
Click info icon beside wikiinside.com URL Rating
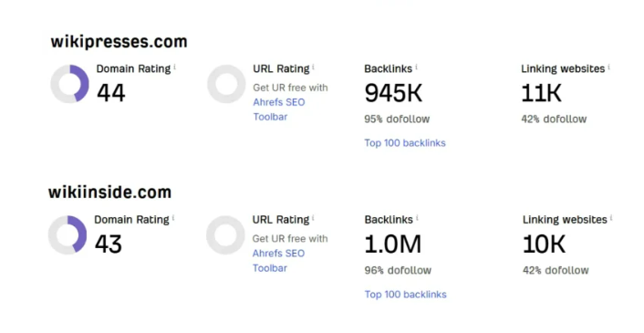tap(313, 218)
